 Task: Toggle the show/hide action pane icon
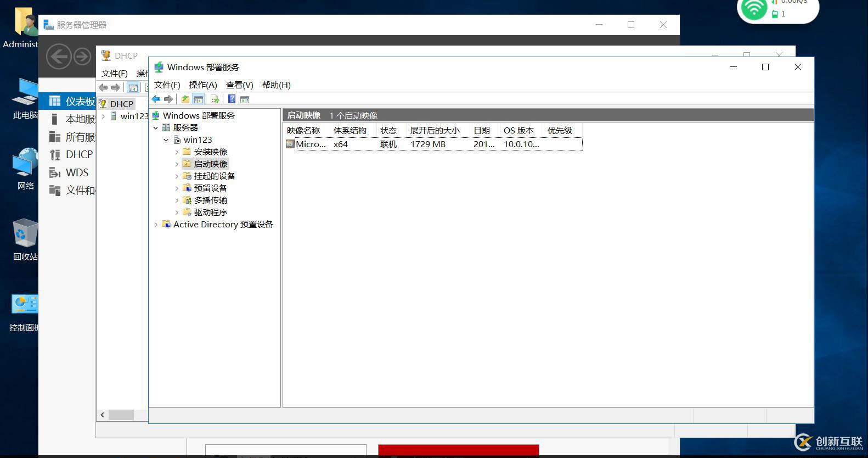[245, 99]
